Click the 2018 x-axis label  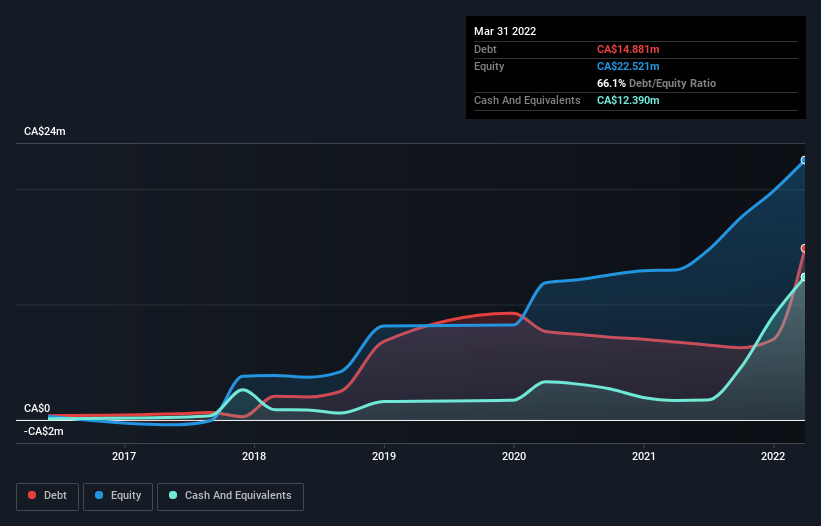point(254,456)
